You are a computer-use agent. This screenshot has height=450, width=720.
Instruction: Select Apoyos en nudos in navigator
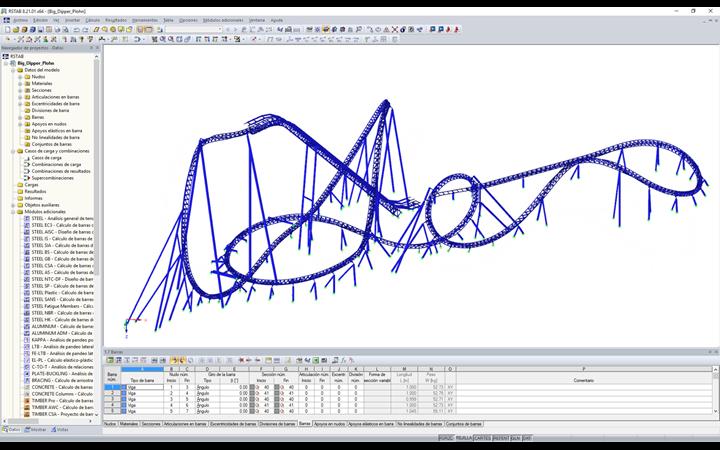pyautogui.click(x=49, y=124)
